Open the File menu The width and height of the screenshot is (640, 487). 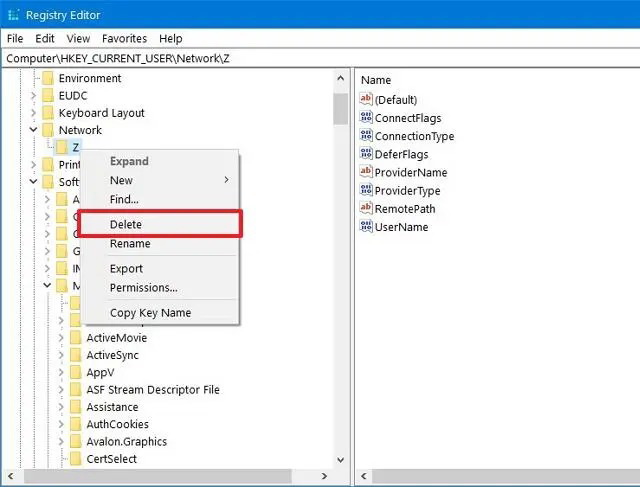coord(15,39)
